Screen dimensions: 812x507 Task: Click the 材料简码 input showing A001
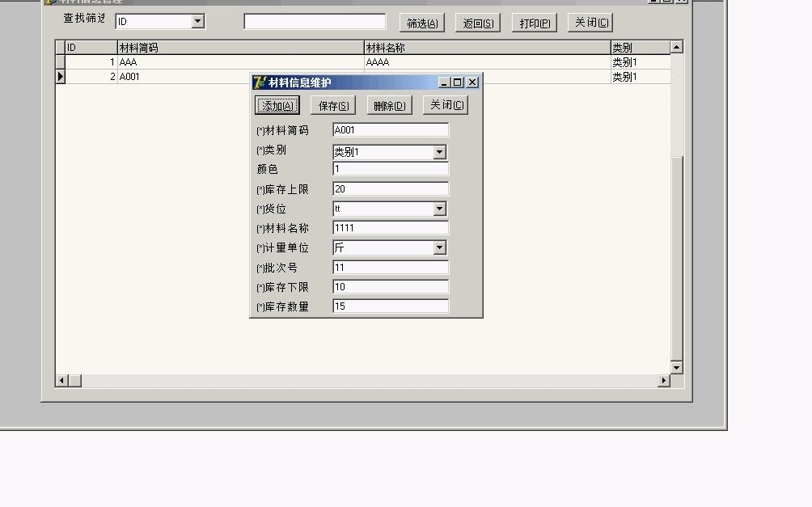390,129
